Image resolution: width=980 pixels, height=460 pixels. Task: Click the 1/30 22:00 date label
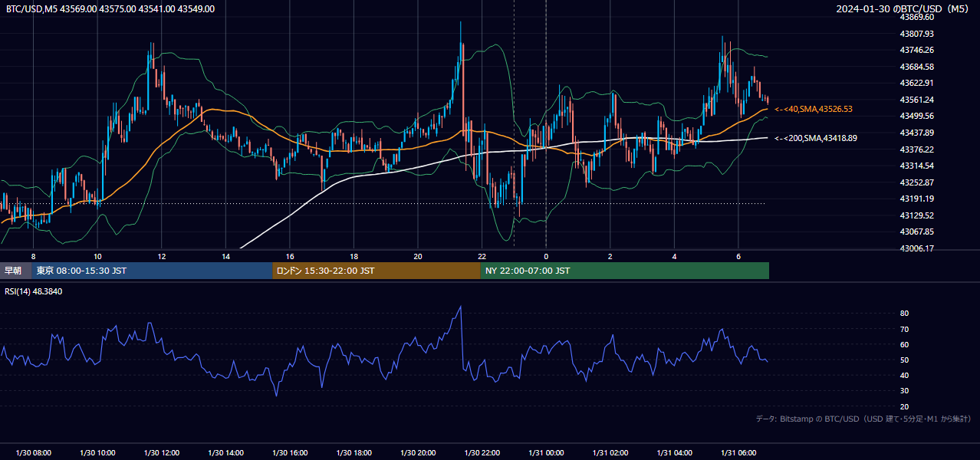[482, 453]
